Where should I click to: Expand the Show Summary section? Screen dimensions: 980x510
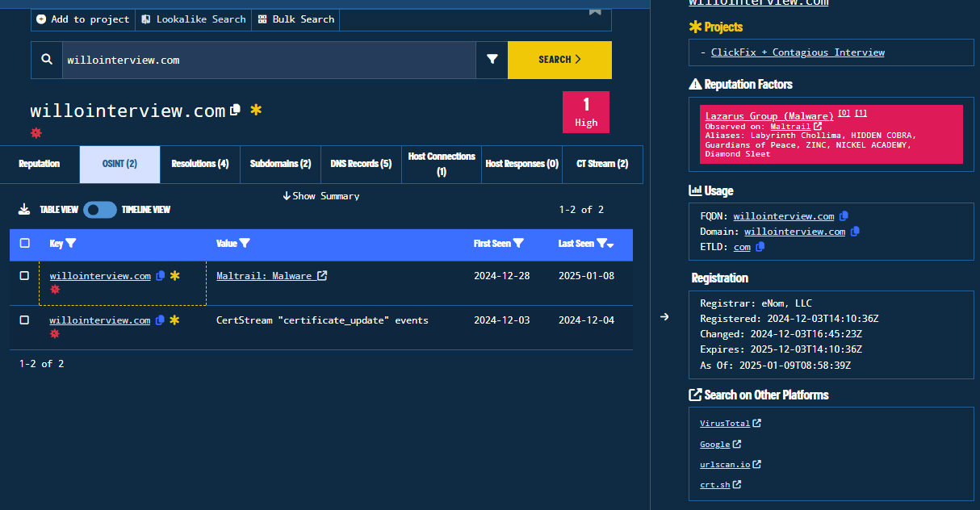321,196
